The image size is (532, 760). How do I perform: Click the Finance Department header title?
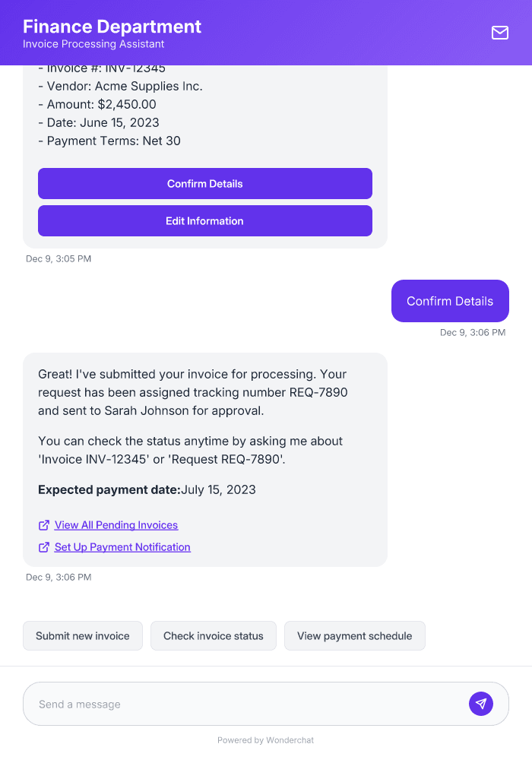[x=112, y=26]
